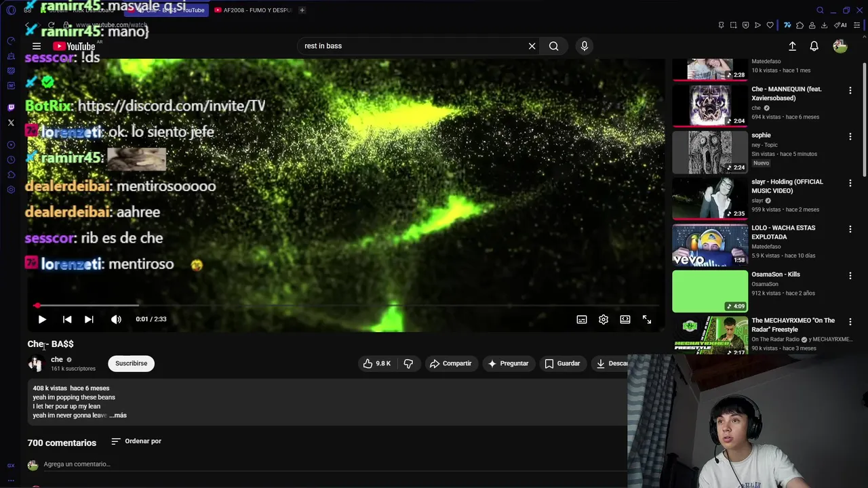Send the page to My Flow

click(x=757, y=25)
